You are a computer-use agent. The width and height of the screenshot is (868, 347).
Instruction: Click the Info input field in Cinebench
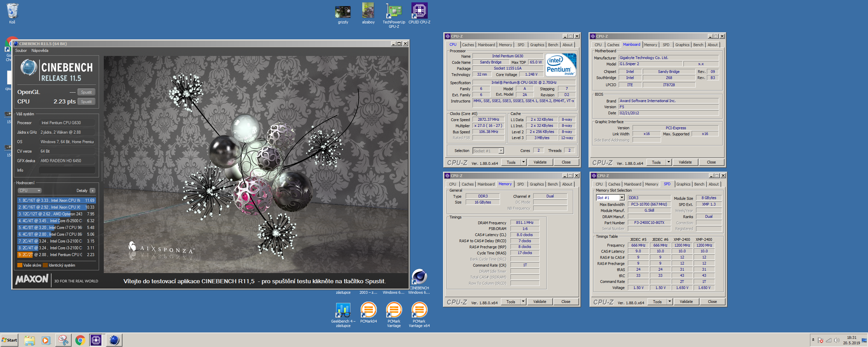point(67,170)
